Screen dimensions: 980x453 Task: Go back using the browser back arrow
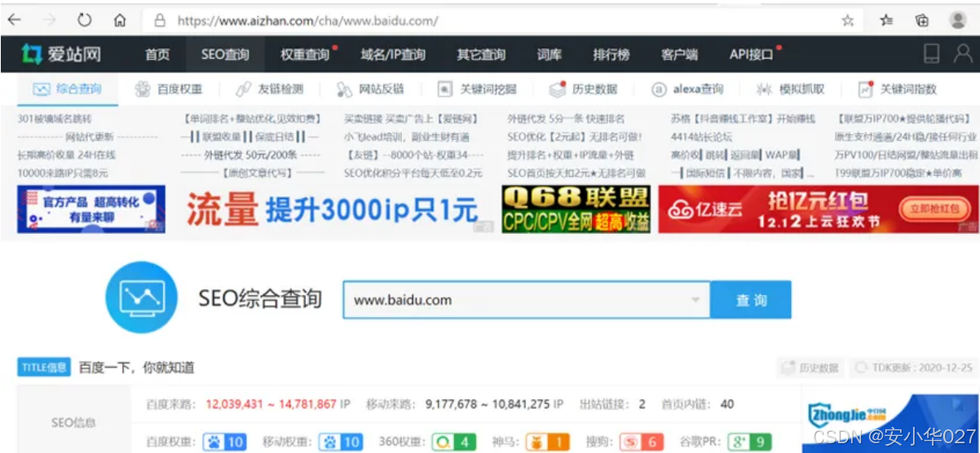click(15, 20)
